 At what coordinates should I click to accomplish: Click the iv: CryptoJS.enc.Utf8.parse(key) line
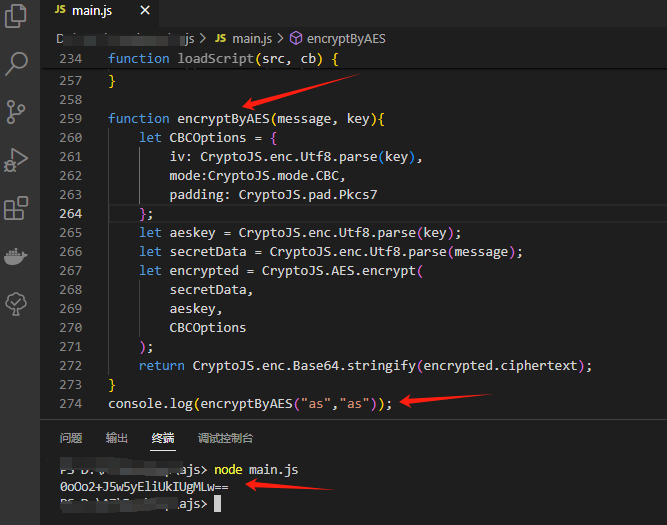(296, 157)
